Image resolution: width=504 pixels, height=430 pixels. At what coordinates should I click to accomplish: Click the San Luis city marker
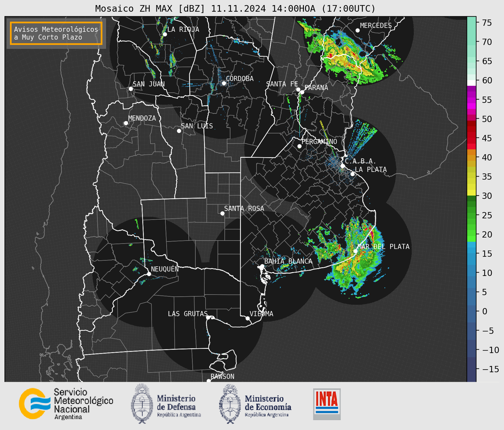point(179,131)
